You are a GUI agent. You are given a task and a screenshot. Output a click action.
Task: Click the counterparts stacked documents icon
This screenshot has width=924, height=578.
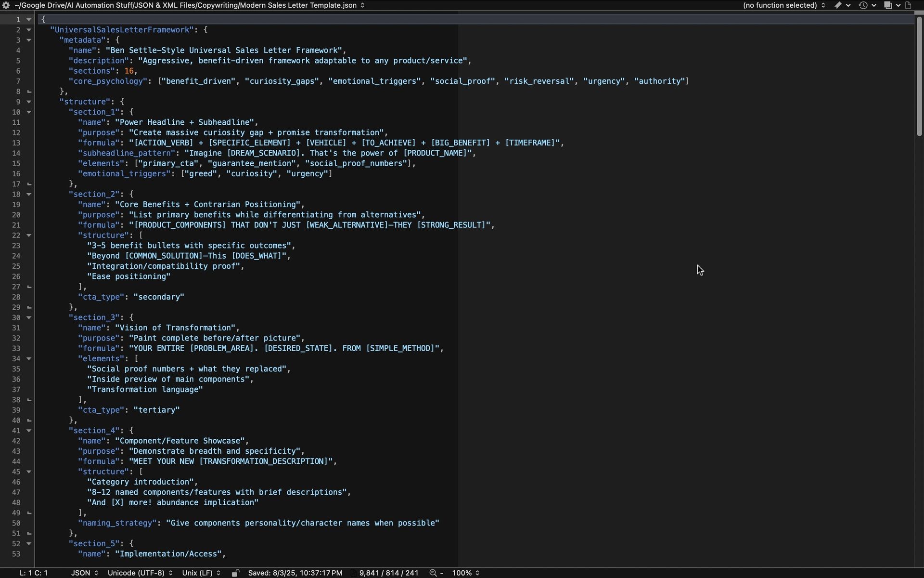(888, 5)
